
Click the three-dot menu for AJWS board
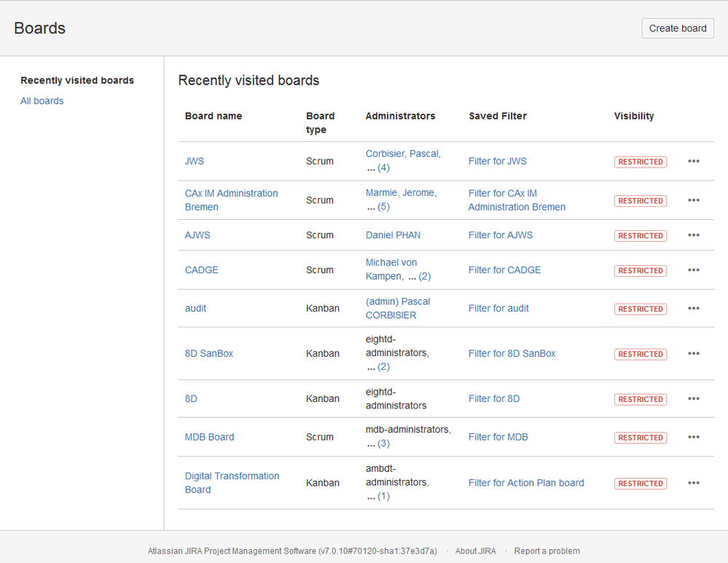(x=693, y=235)
